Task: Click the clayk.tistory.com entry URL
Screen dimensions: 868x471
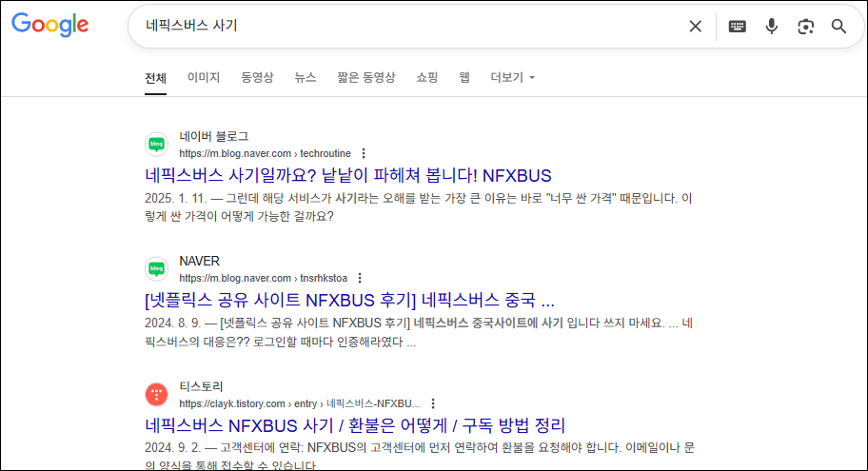Action: point(300,403)
